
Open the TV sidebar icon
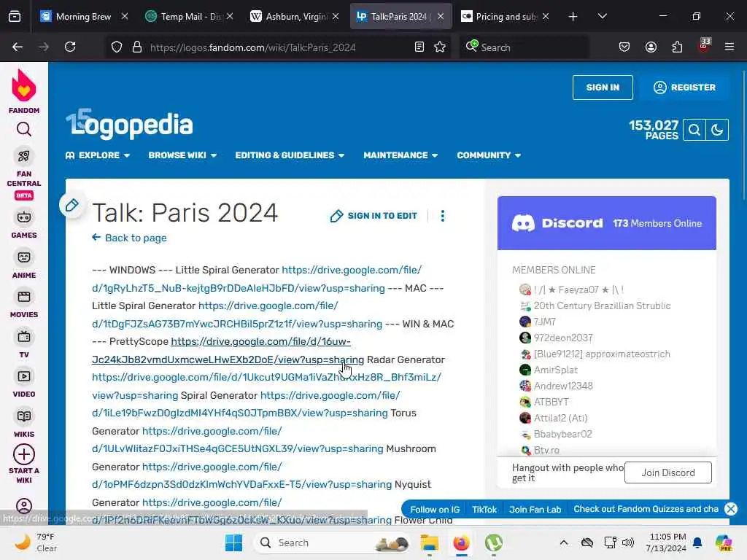point(24,337)
